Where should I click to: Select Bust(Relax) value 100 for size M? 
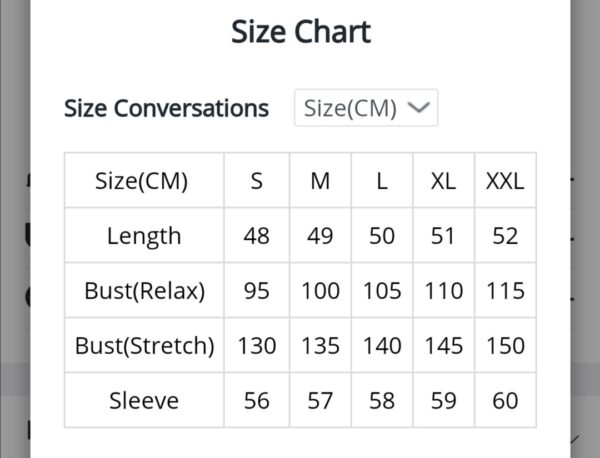click(320, 291)
